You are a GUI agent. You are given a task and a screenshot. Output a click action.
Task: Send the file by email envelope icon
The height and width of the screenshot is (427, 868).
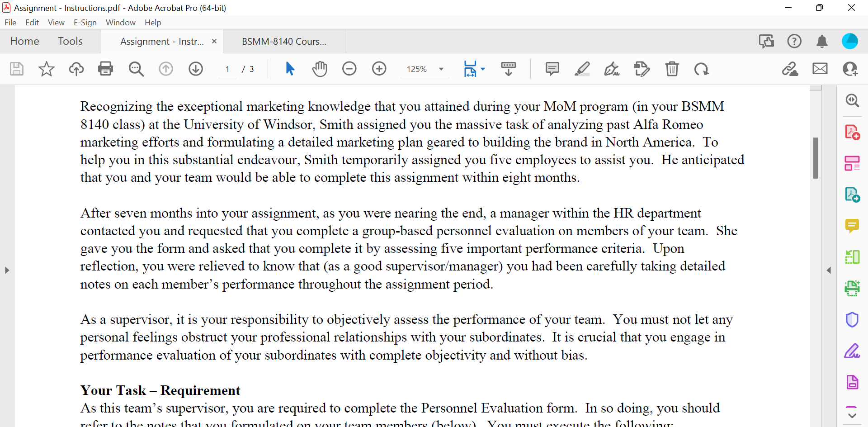pos(820,69)
